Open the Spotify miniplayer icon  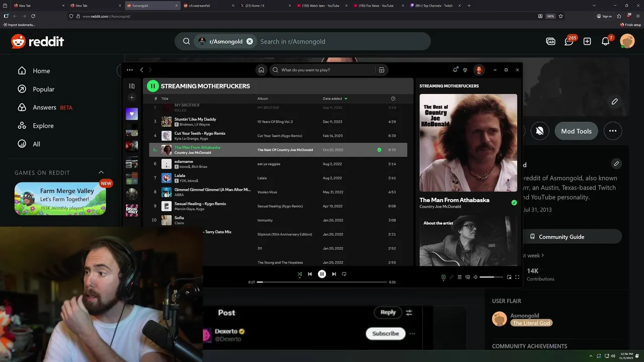(509, 277)
